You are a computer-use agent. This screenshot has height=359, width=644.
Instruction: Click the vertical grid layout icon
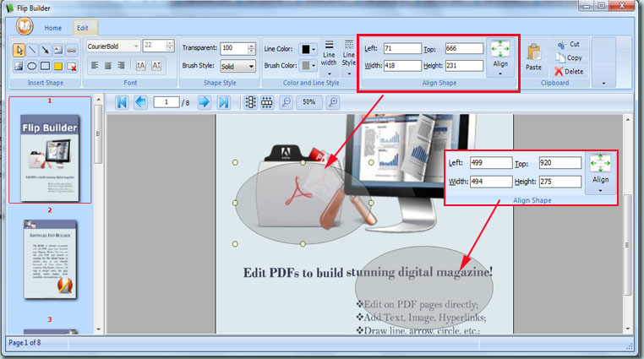250,102
